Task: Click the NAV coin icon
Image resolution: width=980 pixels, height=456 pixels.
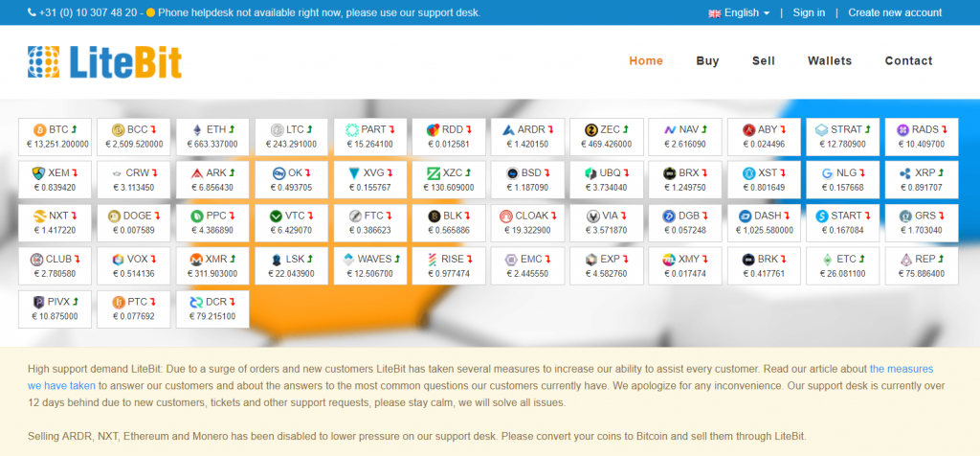Action: point(670,130)
